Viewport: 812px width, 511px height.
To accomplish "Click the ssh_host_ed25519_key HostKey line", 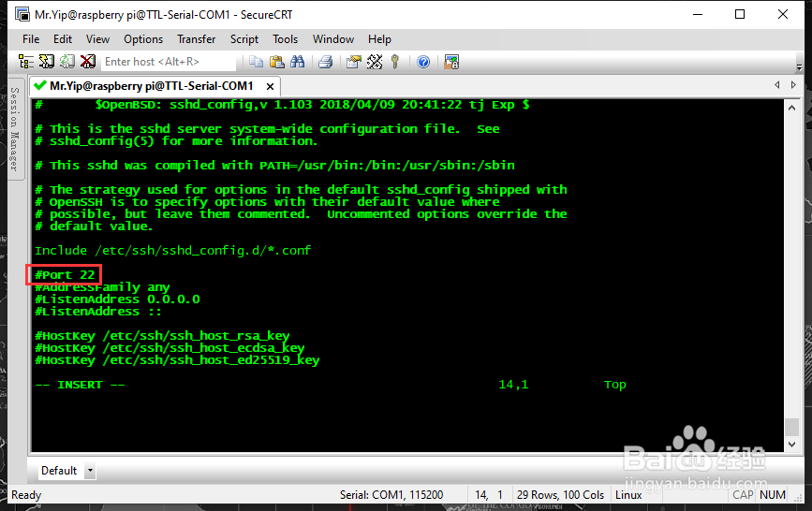I will [x=177, y=360].
